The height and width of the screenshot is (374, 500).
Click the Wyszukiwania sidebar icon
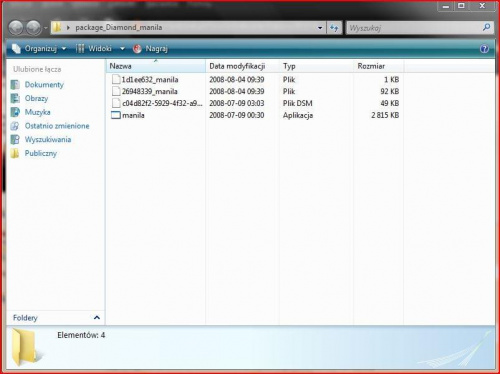tap(15, 140)
